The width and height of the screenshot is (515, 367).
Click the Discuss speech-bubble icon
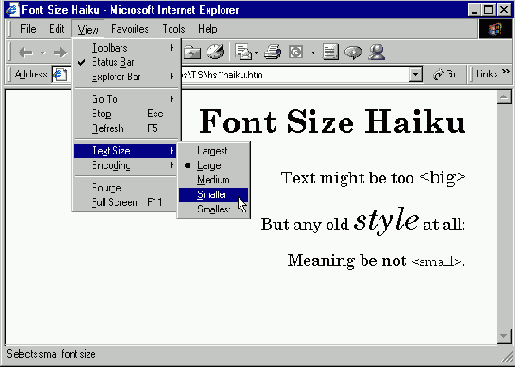(353, 52)
